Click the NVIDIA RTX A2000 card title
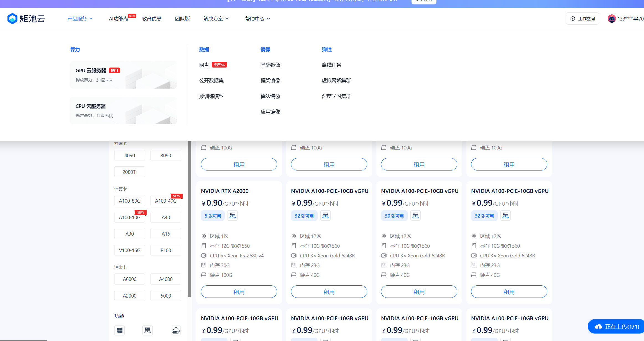This screenshot has width=644, height=341. click(x=225, y=191)
